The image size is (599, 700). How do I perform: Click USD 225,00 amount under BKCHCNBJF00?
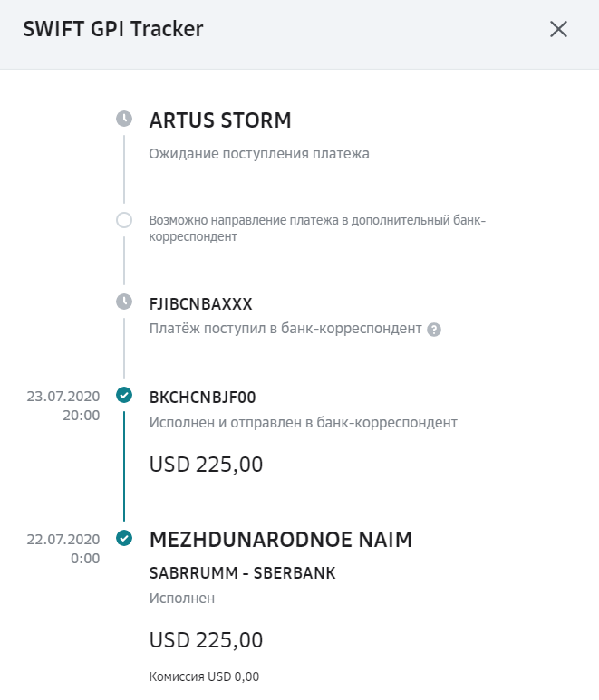click(206, 465)
